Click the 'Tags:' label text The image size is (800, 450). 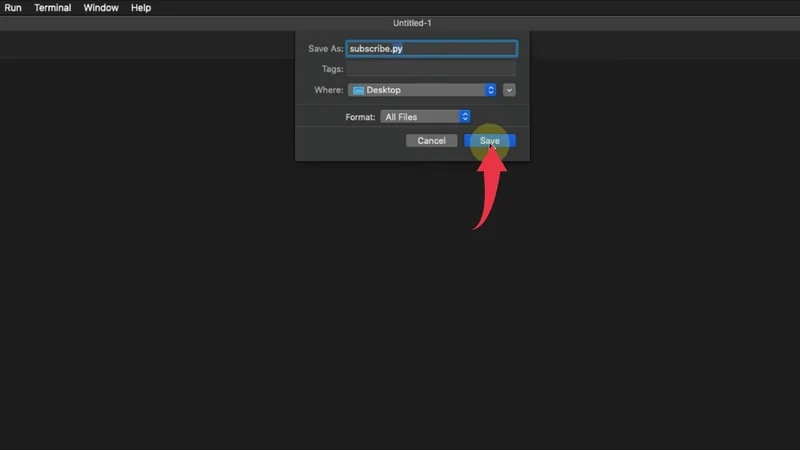pos(332,69)
